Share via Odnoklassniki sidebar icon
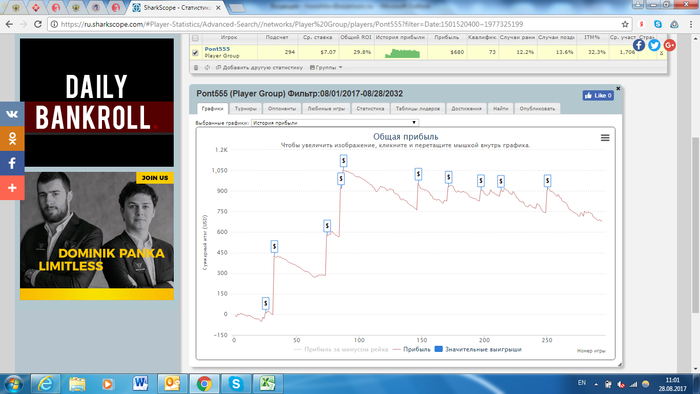This screenshot has width=700, height=394. tap(12, 138)
